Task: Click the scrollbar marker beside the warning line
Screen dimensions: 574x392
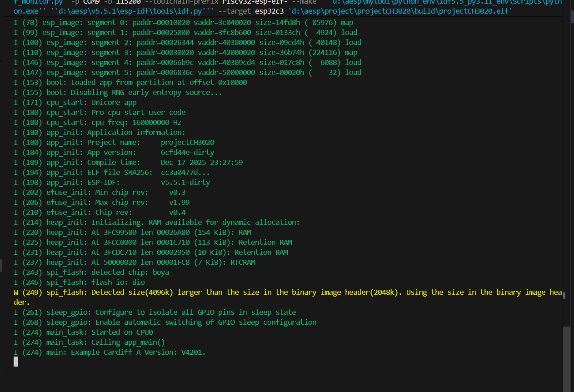Action: tap(564, 295)
